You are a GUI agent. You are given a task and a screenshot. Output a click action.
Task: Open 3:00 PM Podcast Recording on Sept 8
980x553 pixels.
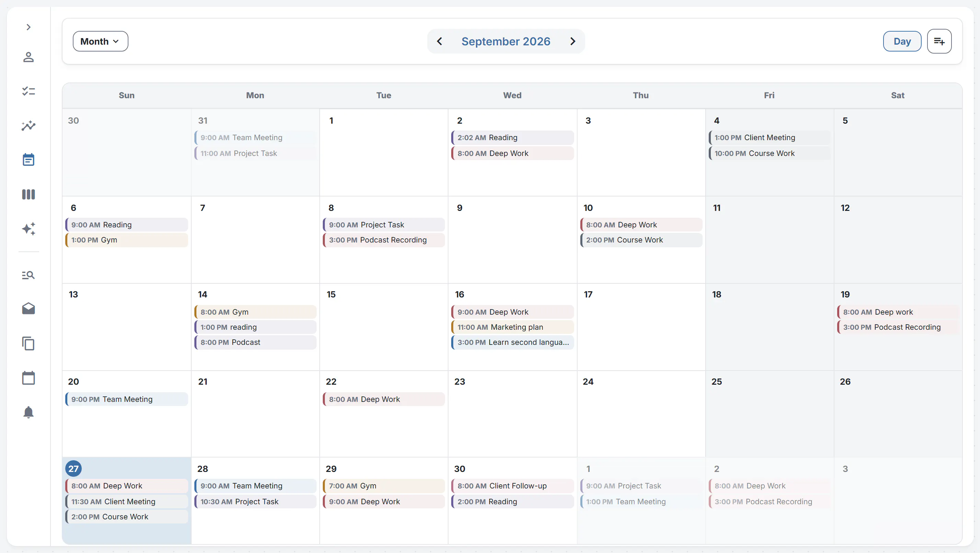(384, 240)
